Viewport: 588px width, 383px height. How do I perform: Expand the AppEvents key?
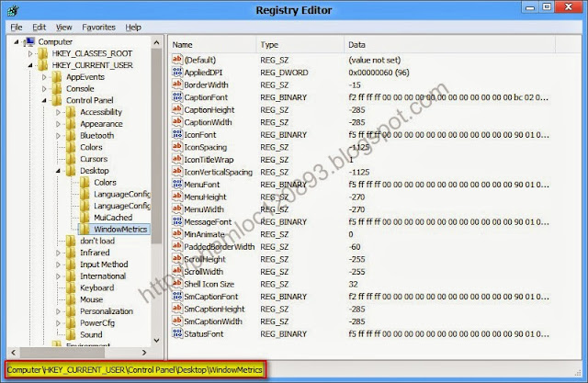coord(44,77)
